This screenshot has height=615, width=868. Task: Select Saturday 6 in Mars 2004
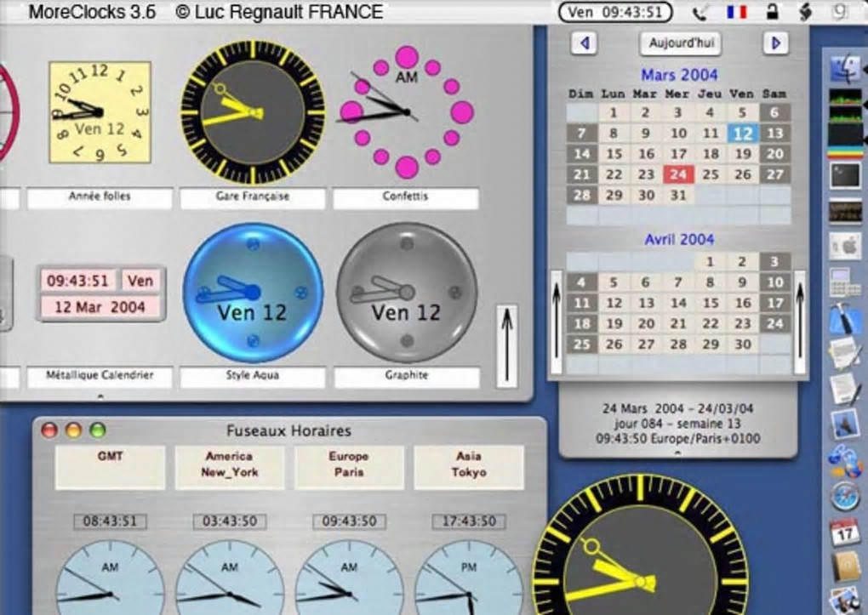(x=774, y=113)
